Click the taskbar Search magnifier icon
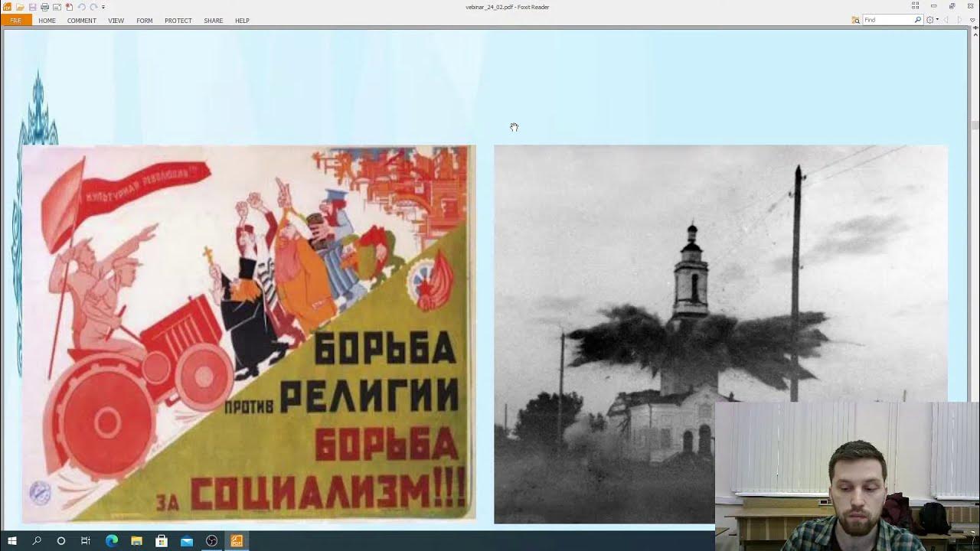The width and height of the screenshot is (980, 551). point(37,541)
